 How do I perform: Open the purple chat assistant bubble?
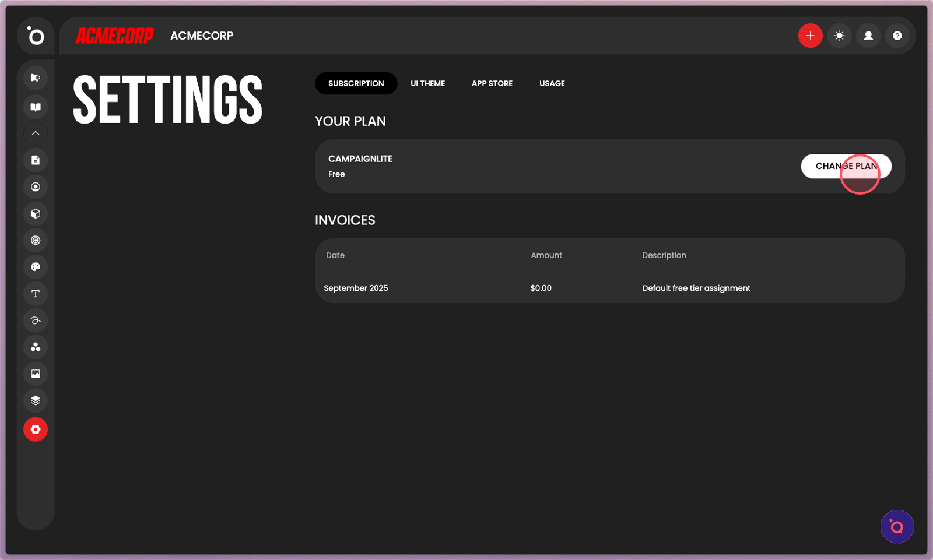[x=897, y=527]
